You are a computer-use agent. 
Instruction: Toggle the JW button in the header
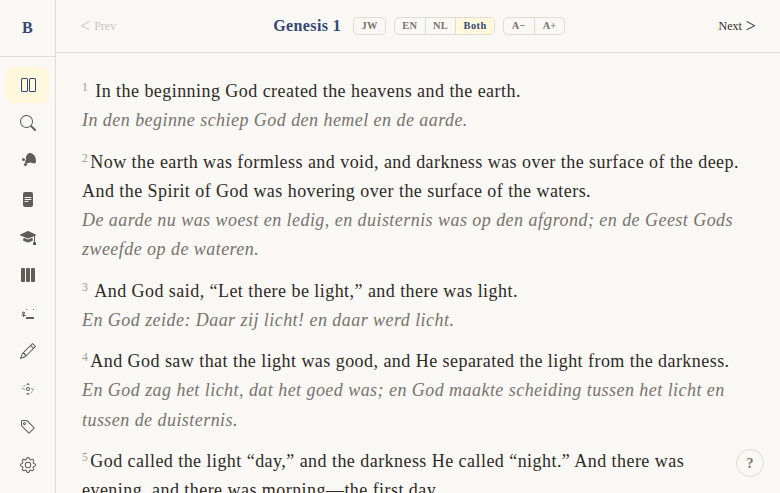[x=369, y=26]
